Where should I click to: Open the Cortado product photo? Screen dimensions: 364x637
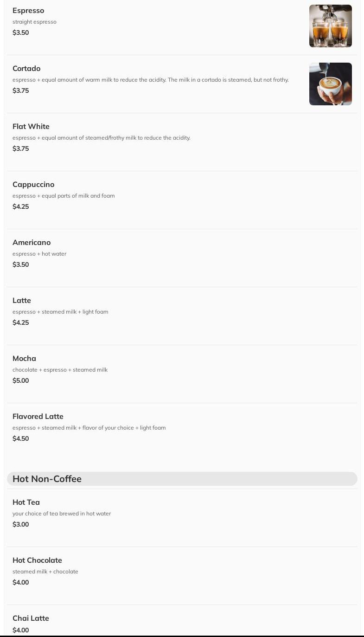(330, 84)
